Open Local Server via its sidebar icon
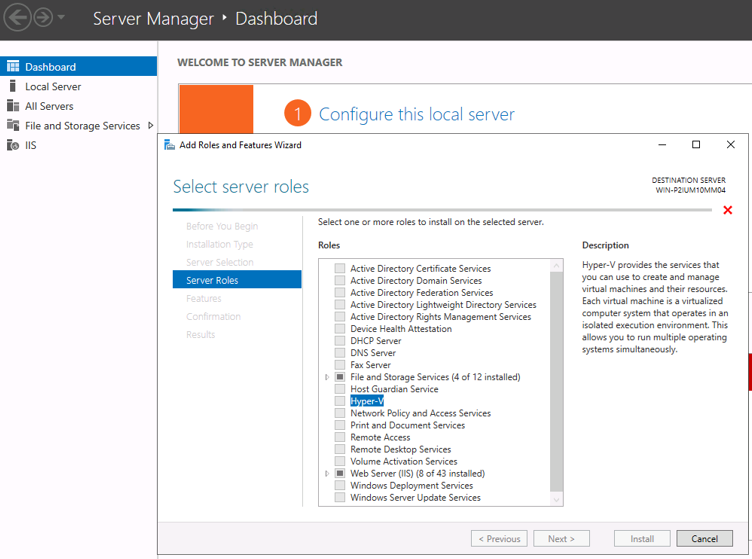The width and height of the screenshot is (752, 559). click(x=13, y=87)
